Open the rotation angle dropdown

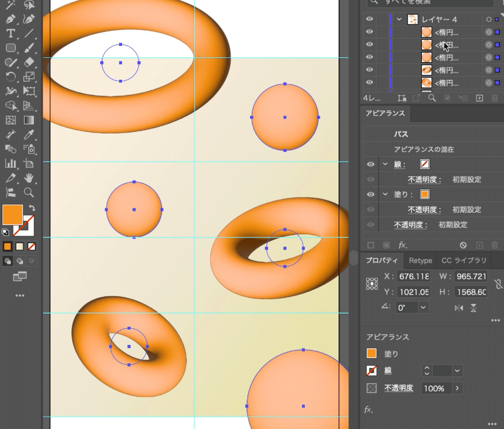pyautogui.click(x=423, y=307)
